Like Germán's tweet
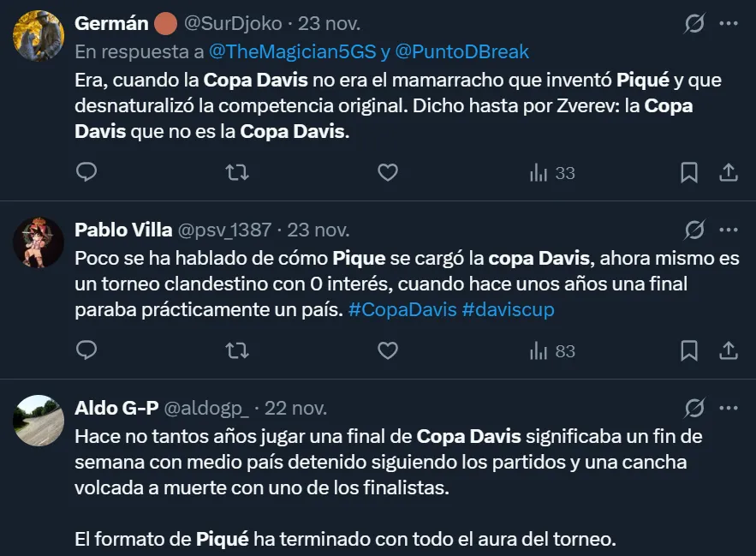This screenshot has height=556, width=756. (x=388, y=173)
